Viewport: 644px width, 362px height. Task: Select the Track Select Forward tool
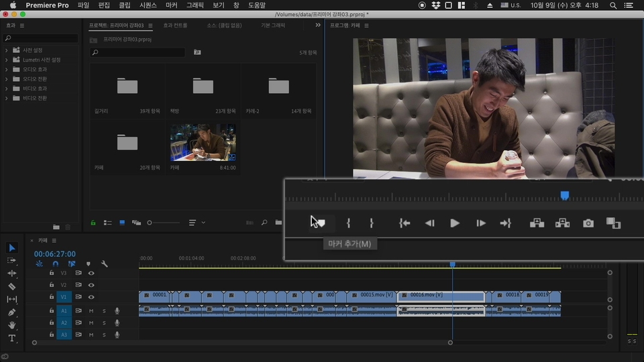pyautogui.click(x=12, y=261)
